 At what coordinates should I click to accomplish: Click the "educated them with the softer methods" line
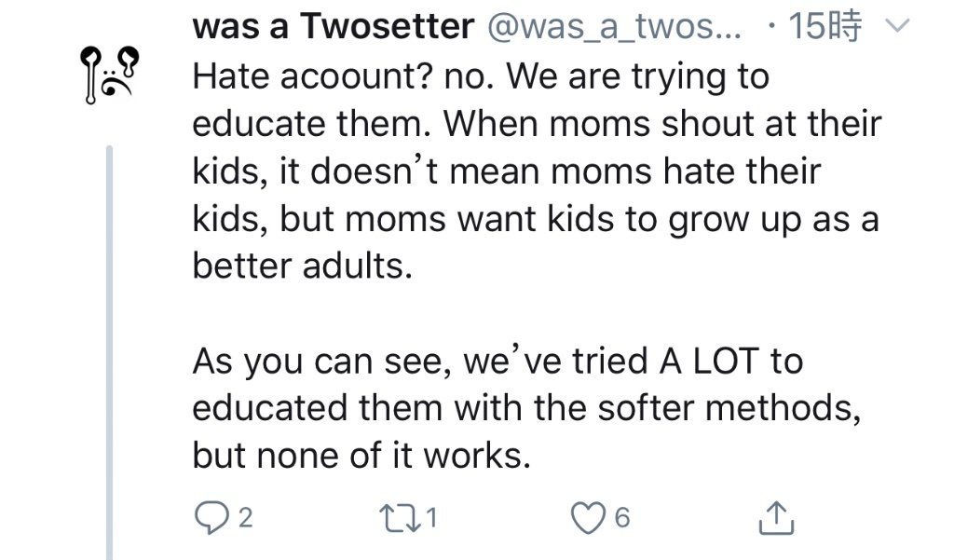point(527,408)
